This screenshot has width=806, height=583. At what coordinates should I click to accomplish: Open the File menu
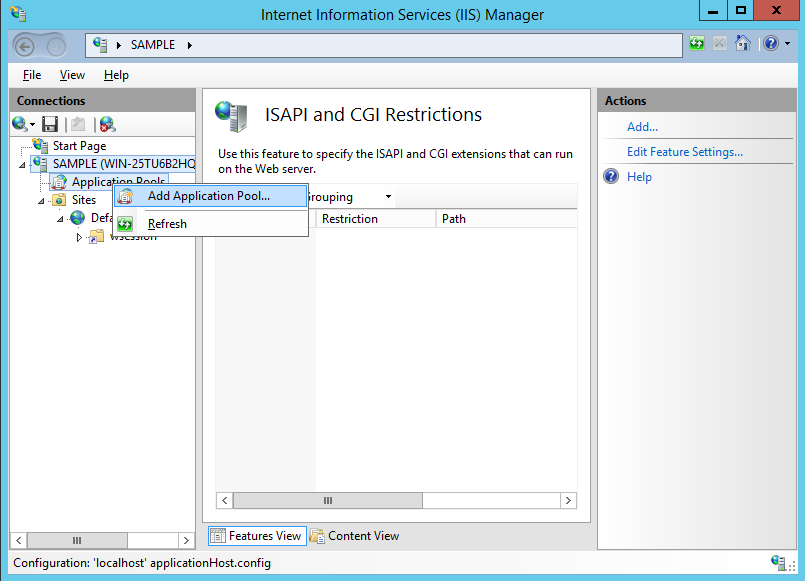coord(32,75)
